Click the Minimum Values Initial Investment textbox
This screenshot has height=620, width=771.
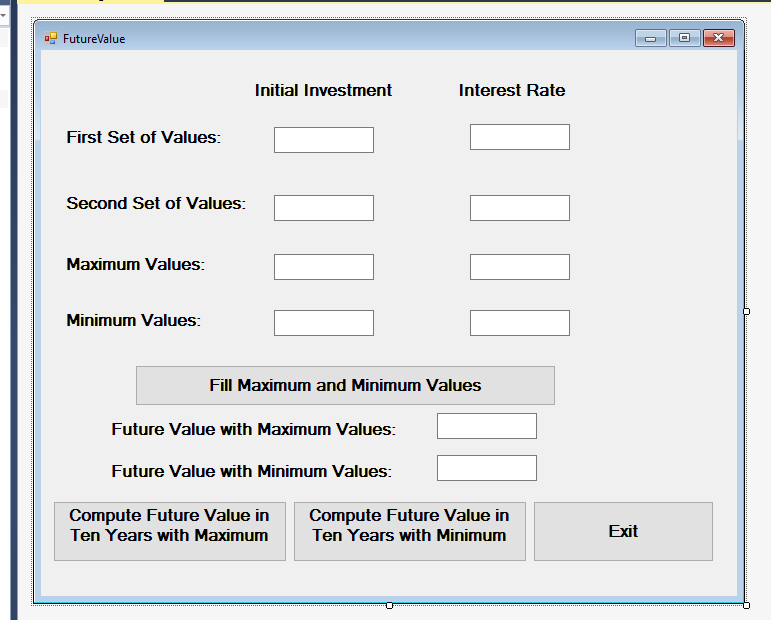coord(324,323)
